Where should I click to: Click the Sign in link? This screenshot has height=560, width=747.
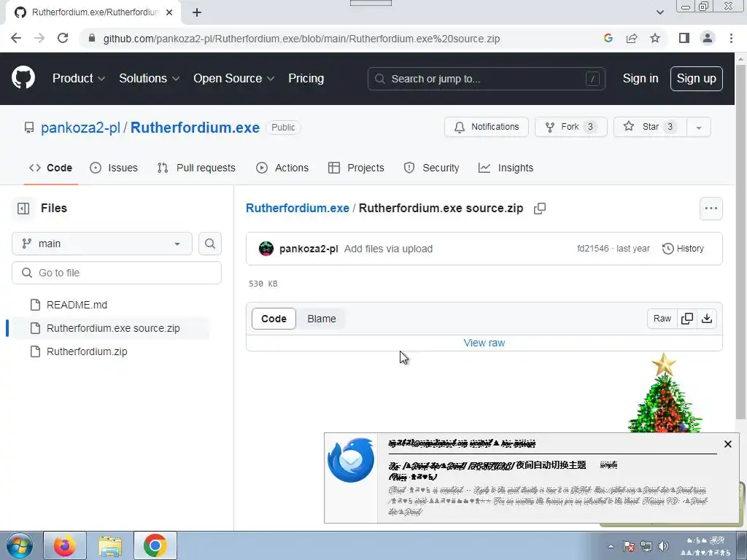point(640,79)
